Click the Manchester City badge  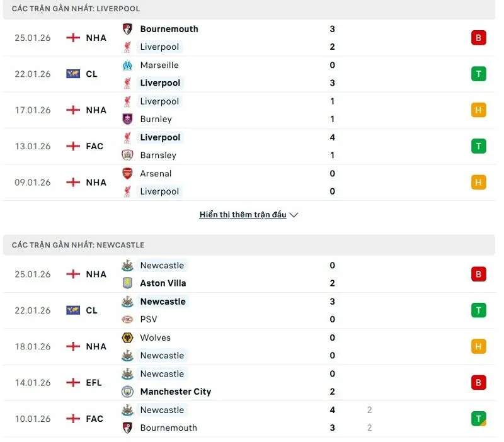tap(127, 391)
